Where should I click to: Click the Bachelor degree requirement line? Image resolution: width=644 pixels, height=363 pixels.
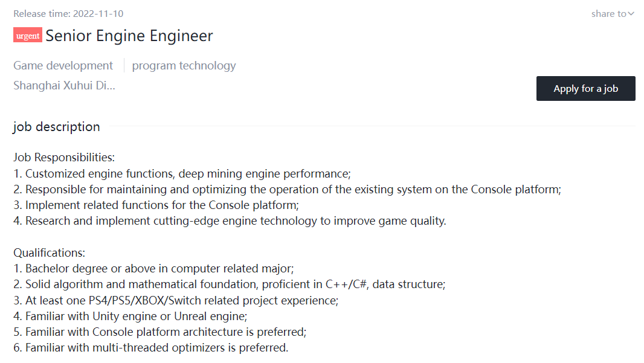coord(153,269)
